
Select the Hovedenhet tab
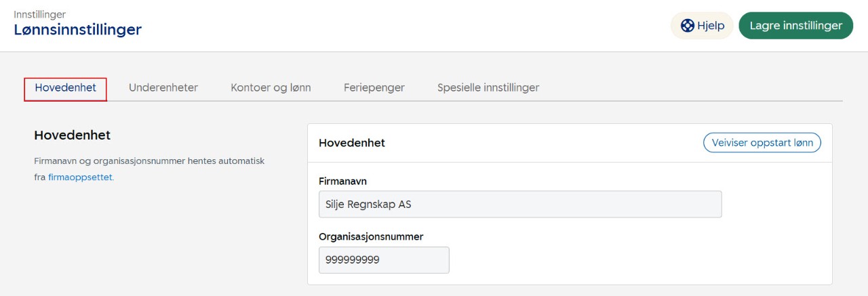click(66, 88)
